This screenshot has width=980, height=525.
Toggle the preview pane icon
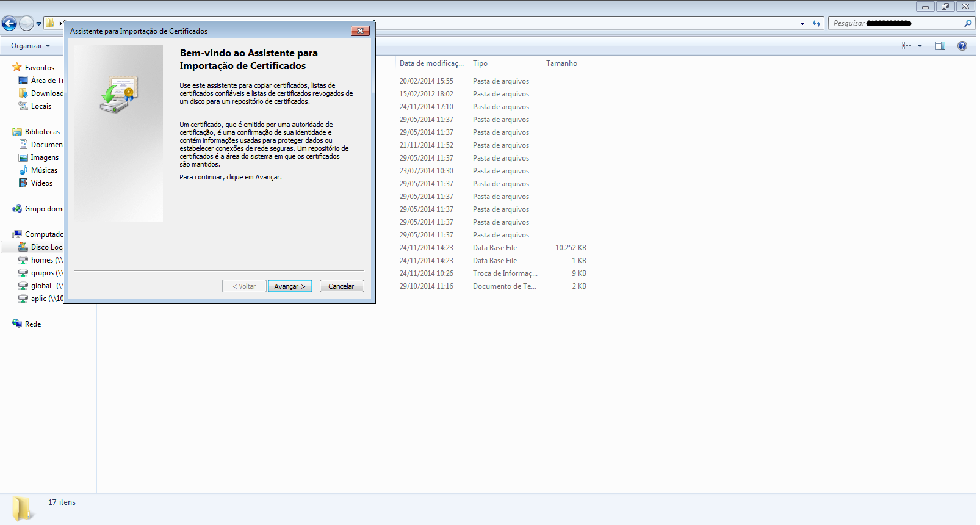[940, 46]
